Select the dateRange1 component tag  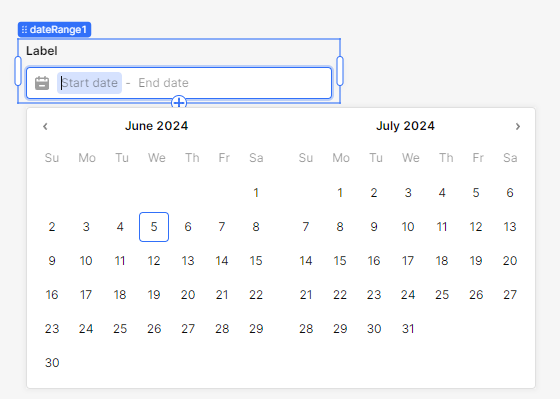point(55,29)
